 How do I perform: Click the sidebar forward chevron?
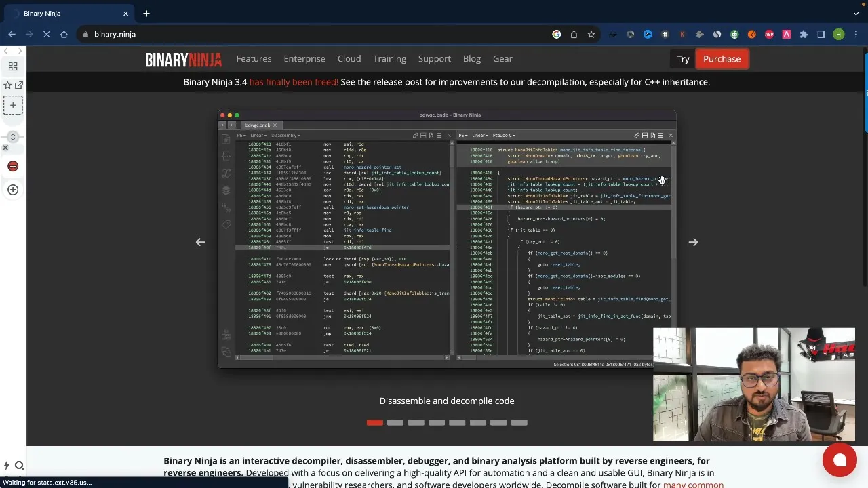[x=21, y=50]
